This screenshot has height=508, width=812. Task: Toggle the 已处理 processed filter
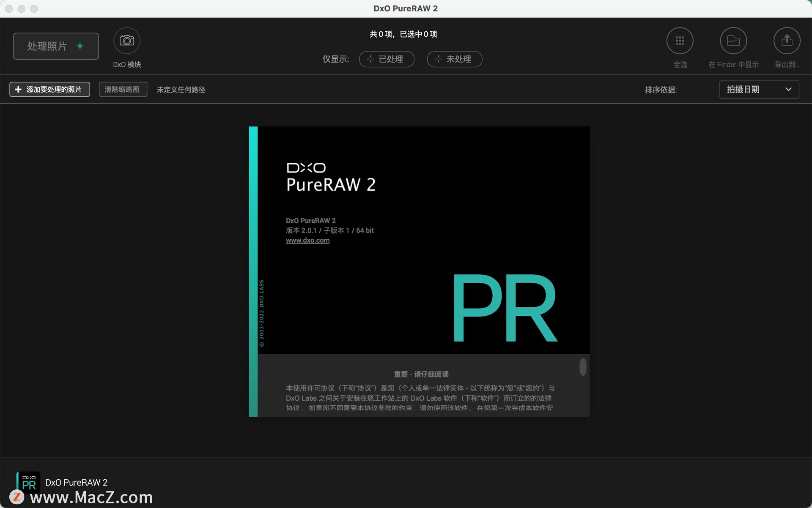coord(387,59)
